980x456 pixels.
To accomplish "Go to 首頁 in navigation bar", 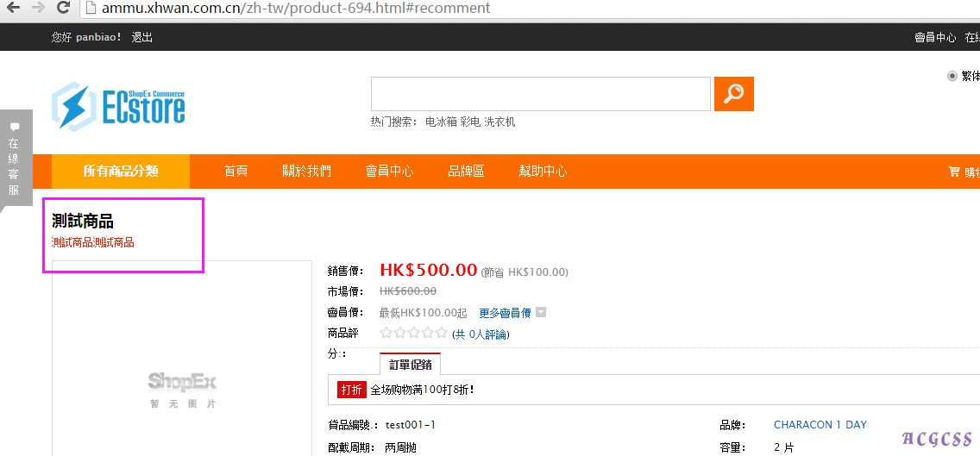I will 236,172.
